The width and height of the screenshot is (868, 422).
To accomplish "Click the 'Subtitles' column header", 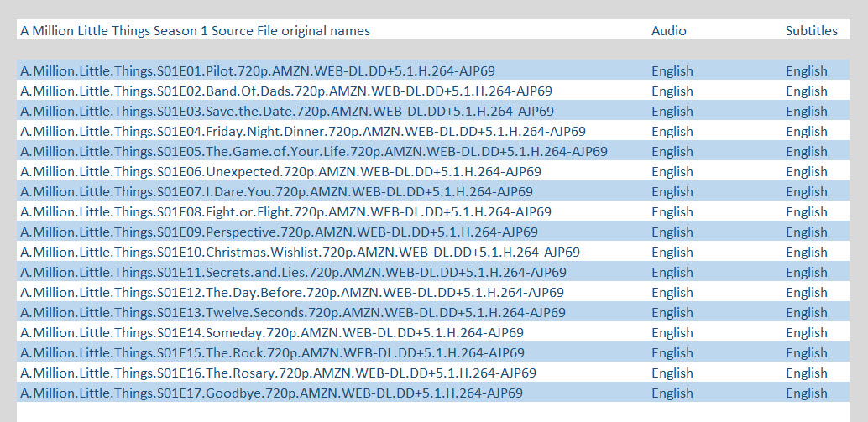I will pos(812,30).
